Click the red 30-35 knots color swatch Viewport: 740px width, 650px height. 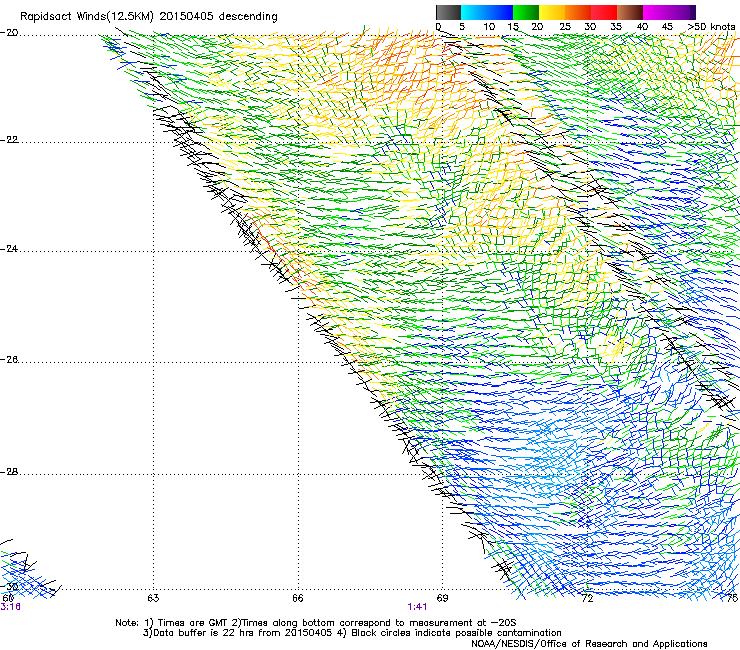604,12
